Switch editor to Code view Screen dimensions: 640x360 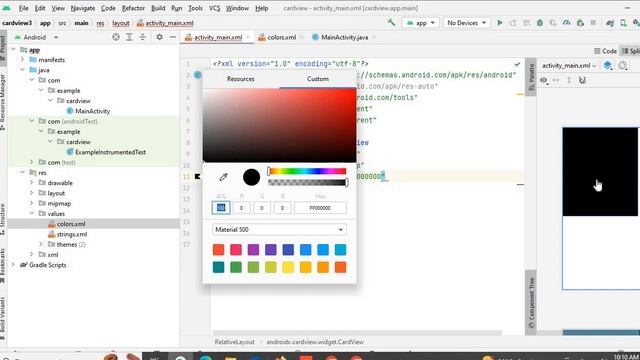pos(605,51)
